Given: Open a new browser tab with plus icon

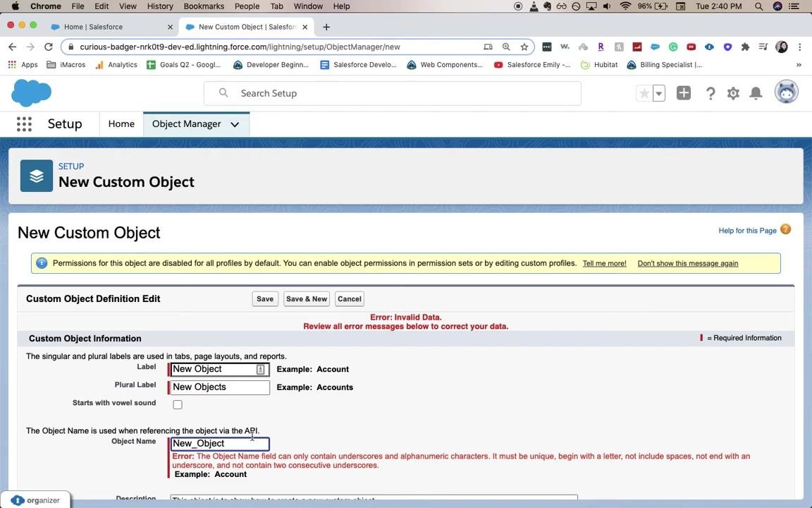Looking at the screenshot, I should click(326, 27).
